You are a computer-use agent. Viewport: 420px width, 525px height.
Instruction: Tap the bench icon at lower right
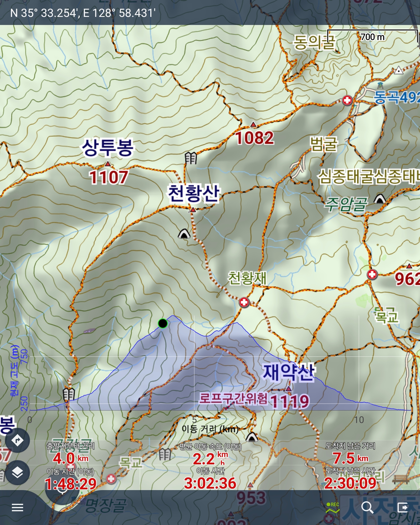tap(401, 479)
